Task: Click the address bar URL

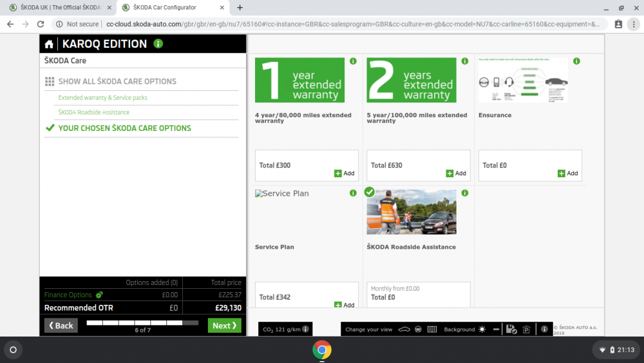Action: coord(353,25)
